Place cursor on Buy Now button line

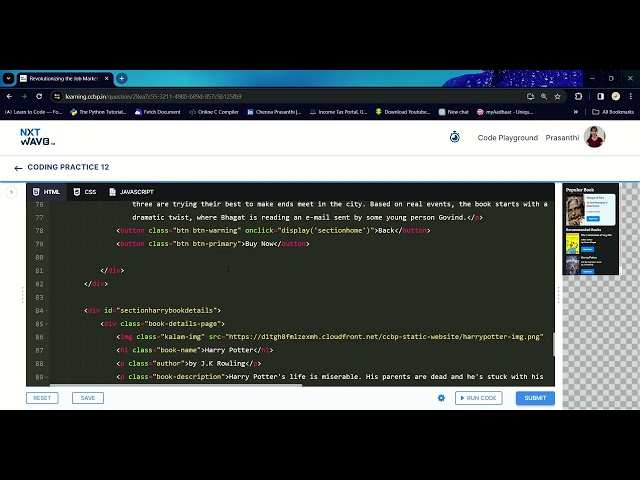[x=213, y=244]
